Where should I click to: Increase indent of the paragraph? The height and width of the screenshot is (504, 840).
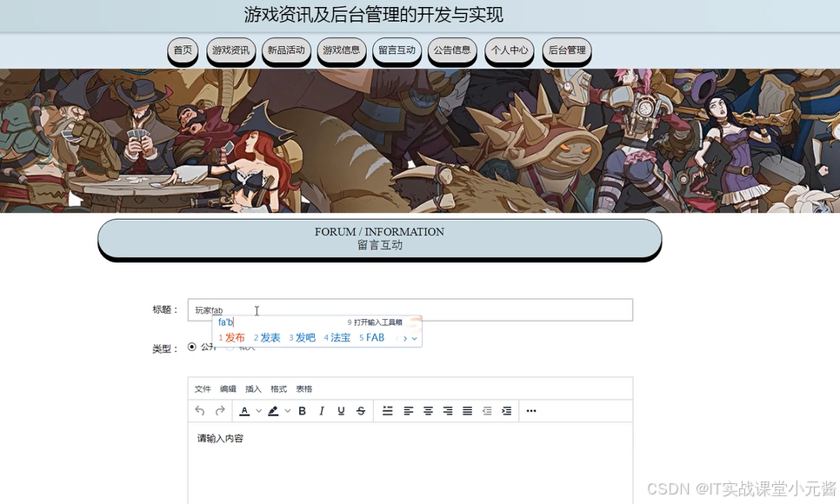point(506,411)
